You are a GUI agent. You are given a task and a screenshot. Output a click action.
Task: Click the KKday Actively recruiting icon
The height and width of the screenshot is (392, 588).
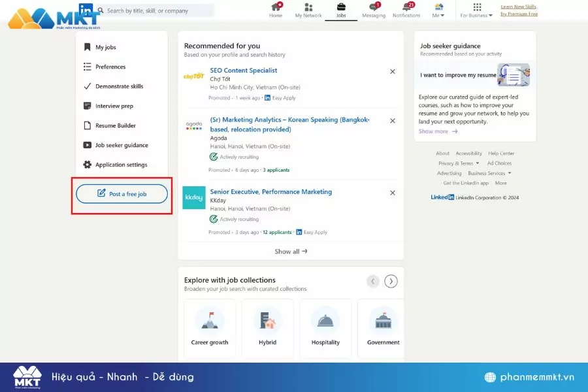coord(214,219)
